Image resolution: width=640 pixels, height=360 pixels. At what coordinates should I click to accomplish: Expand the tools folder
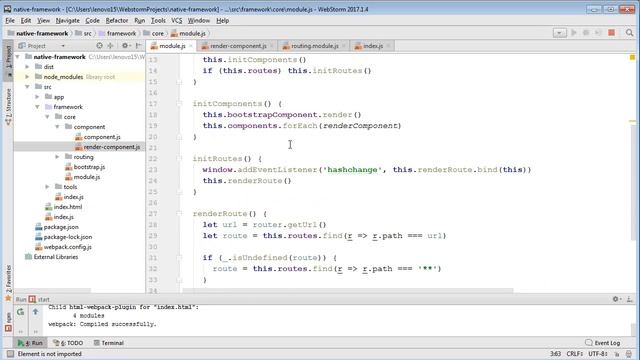[47, 187]
